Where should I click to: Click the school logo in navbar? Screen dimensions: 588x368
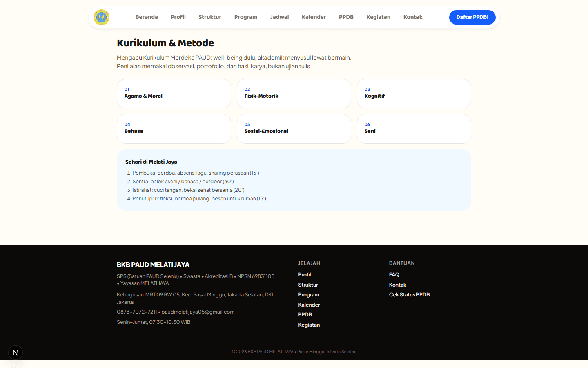[x=101, y=17]
